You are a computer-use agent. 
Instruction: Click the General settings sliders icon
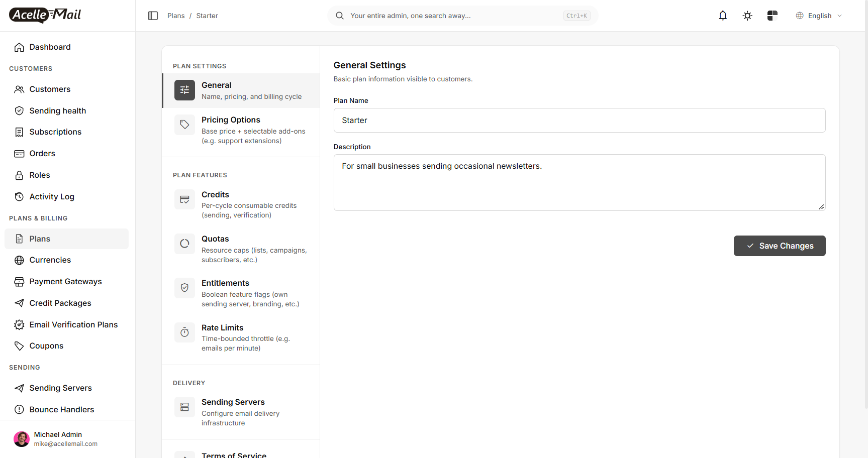point(184,90)
